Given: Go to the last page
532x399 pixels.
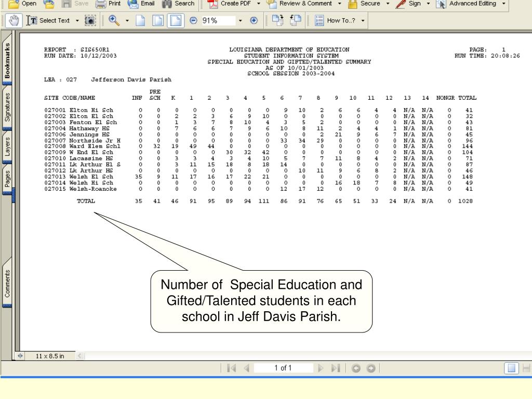Looking at the screenshot, I should point(336,368).
